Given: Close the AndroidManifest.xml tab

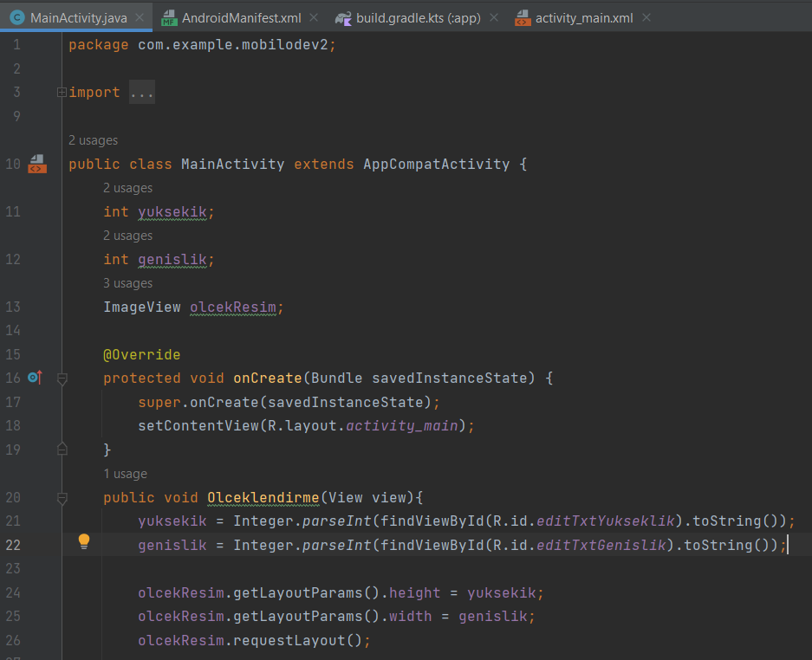Looking at the screenshot, I should [314, 17].
